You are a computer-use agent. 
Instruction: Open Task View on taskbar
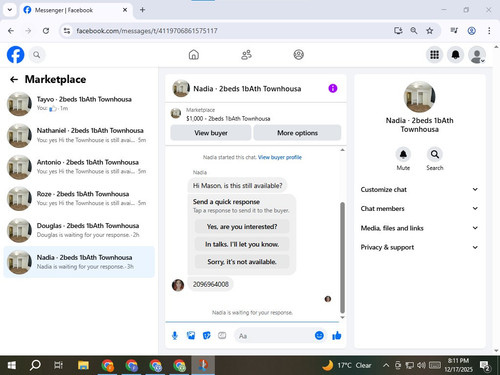point(59,365)
